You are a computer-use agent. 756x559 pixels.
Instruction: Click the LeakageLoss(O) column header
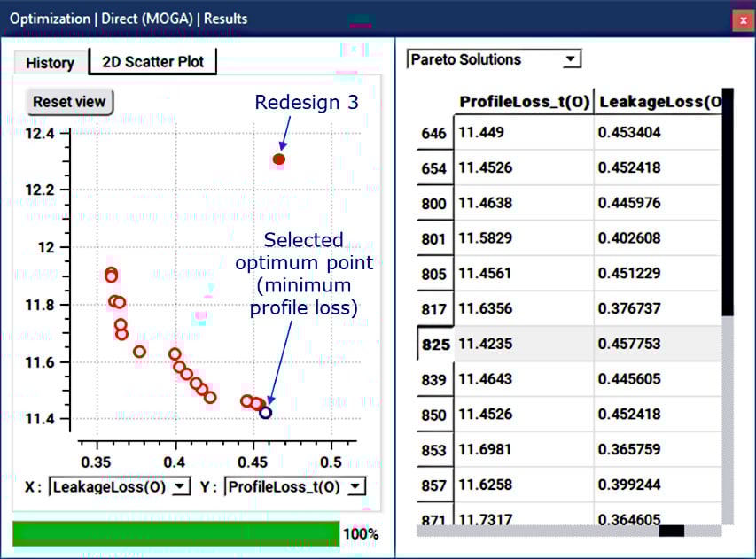coord(659,102)
